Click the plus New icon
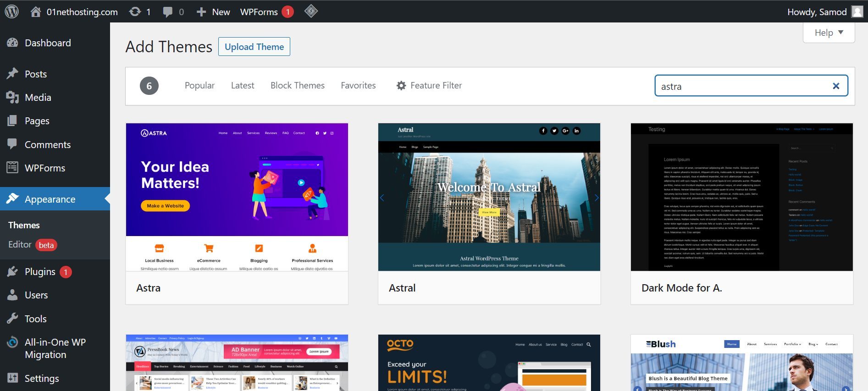Image resolution: width=868 pixels, height=391 pixels. coord(201,12)
